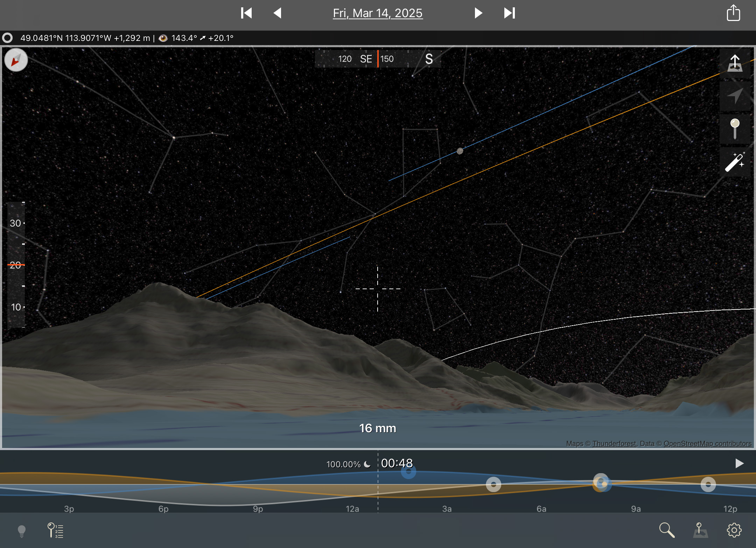Advance to the next day with the forward arrow
756x548 pixels.
(478, 13)
